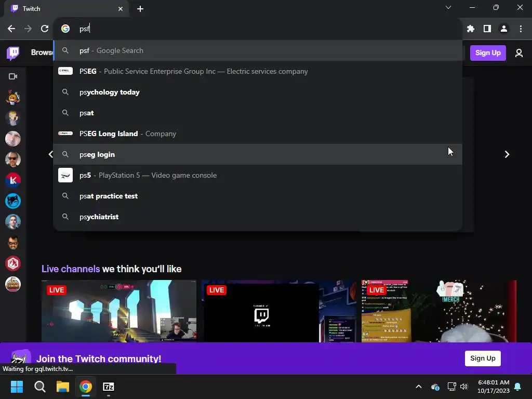Close the Twitch tab

(121, 9)
